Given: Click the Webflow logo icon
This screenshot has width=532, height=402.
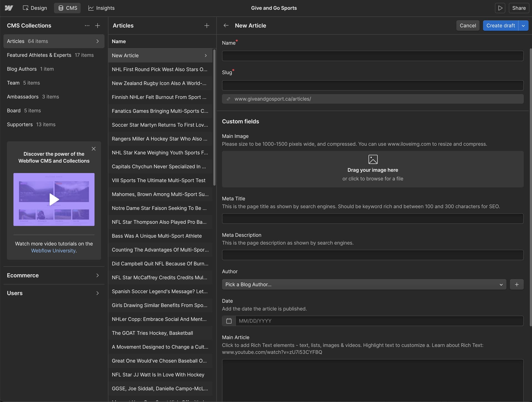Looking at the screenshot, I should (9, 8).
